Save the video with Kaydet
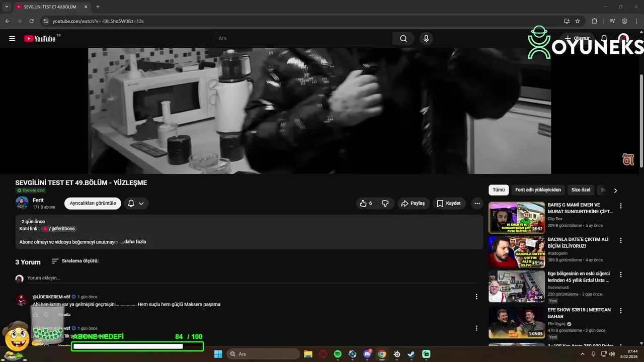The height and width of the screenshot is (362, 644). (449, 203)
